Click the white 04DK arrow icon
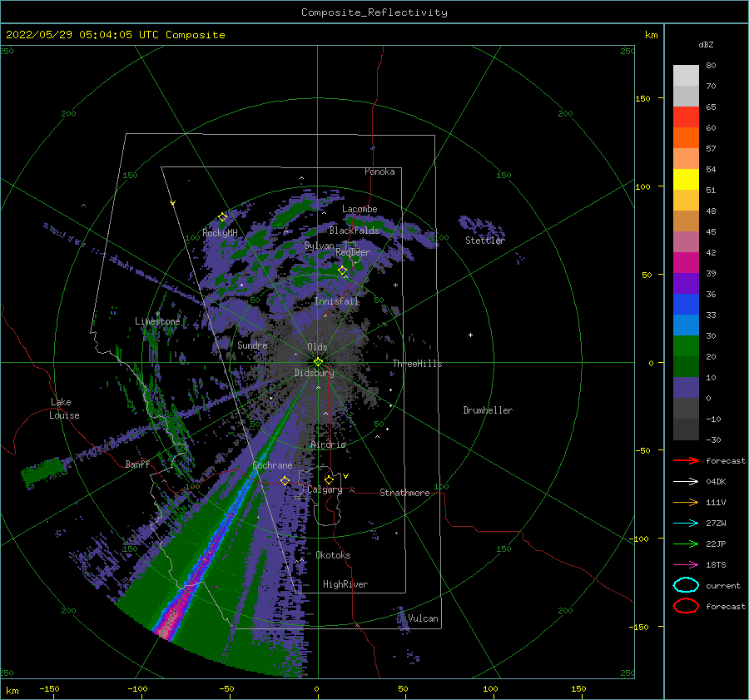 coord(686,482)
